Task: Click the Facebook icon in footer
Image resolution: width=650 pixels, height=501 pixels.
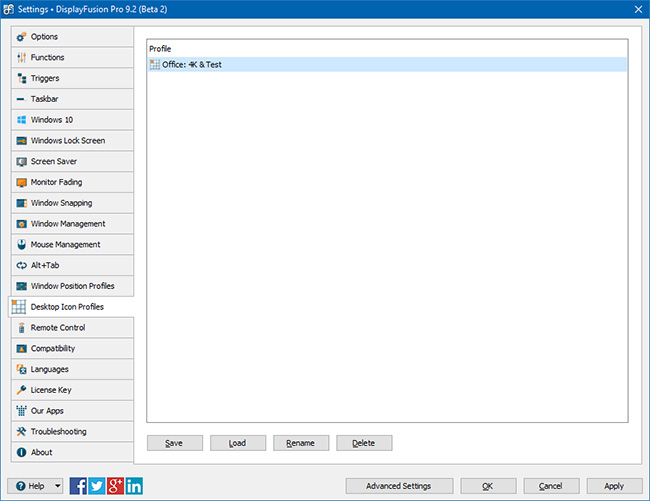Action: pos(79,486)
